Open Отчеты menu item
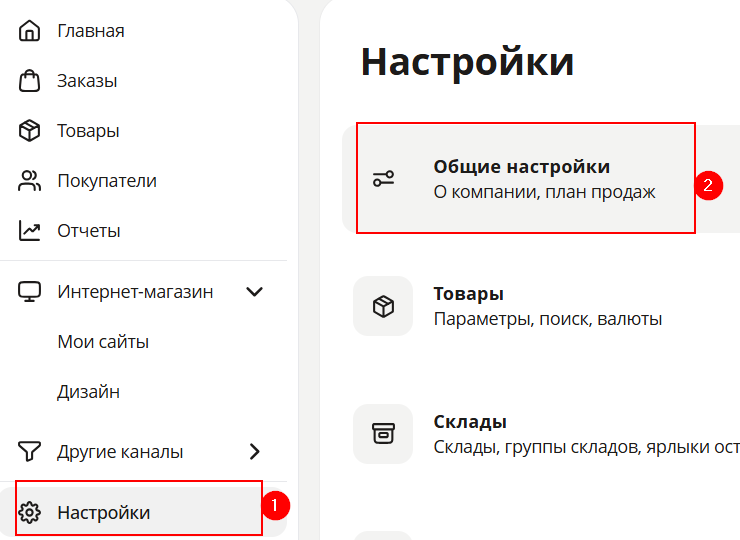740x540 pixels. (x=89, y=231)
